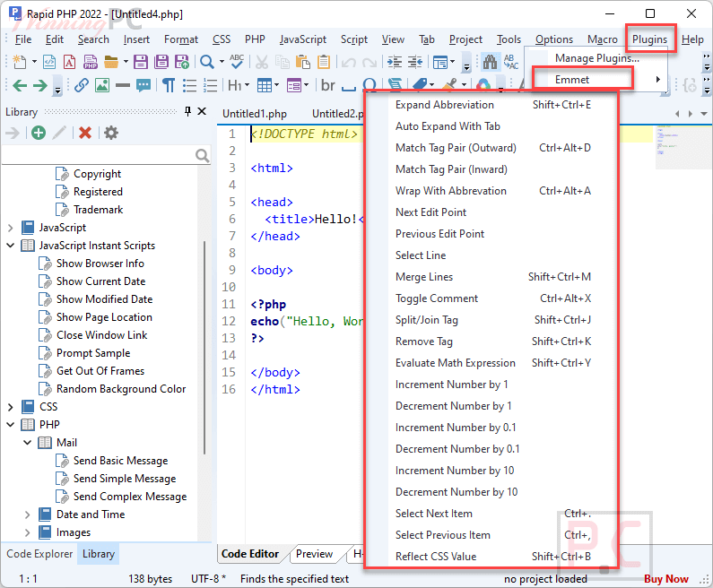The image size is (713, 588).
Task: Insert a numbered list
Action: 210,85
